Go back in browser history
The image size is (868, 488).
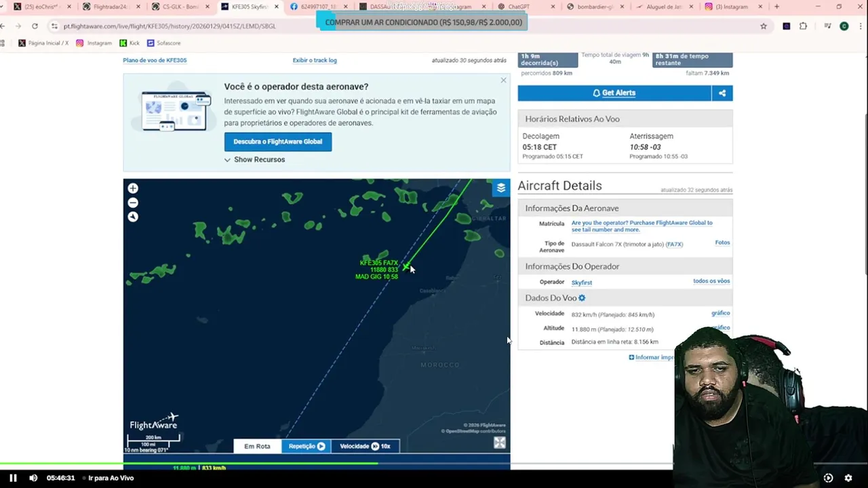(x=3, y=26)
